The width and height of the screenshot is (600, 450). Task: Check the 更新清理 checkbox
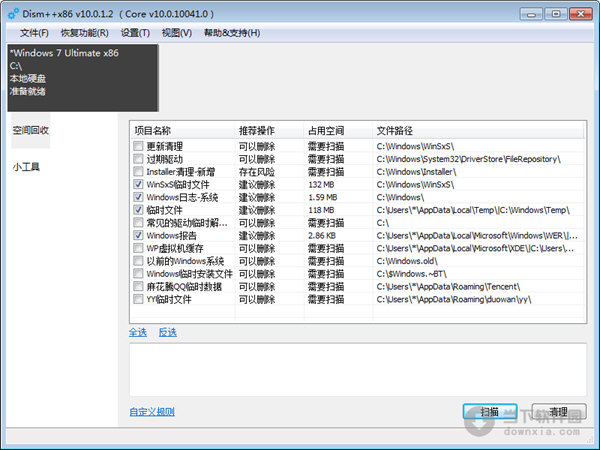click(x=138, y=146)
